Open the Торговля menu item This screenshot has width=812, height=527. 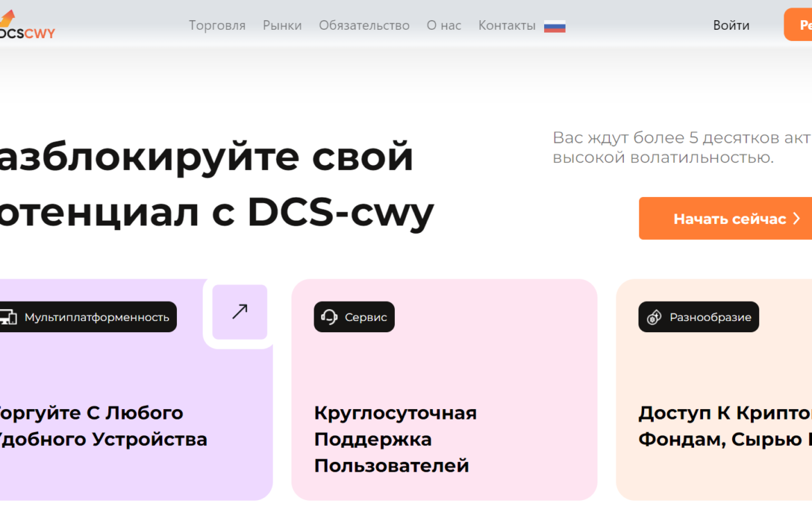click(x=217, y=26)
